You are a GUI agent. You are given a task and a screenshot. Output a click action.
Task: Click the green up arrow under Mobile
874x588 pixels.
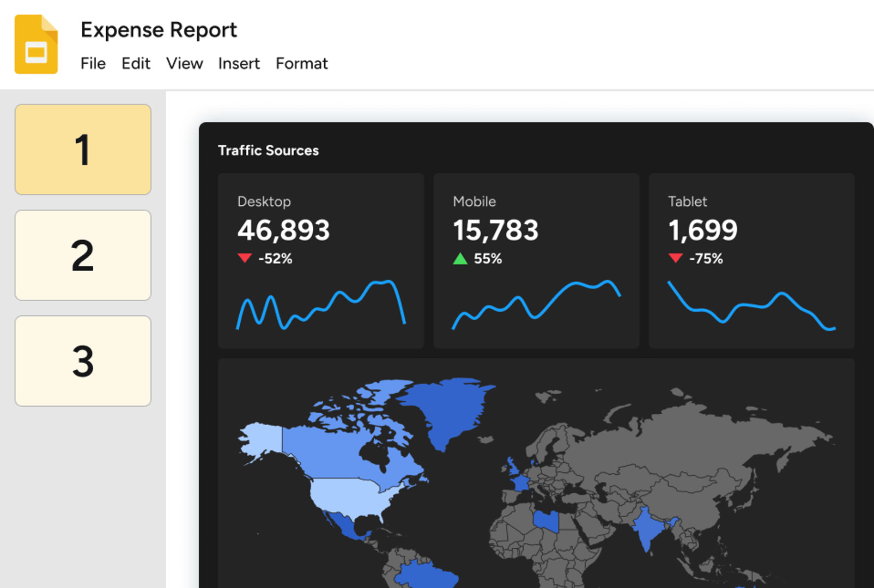click(x=460, y=259)
